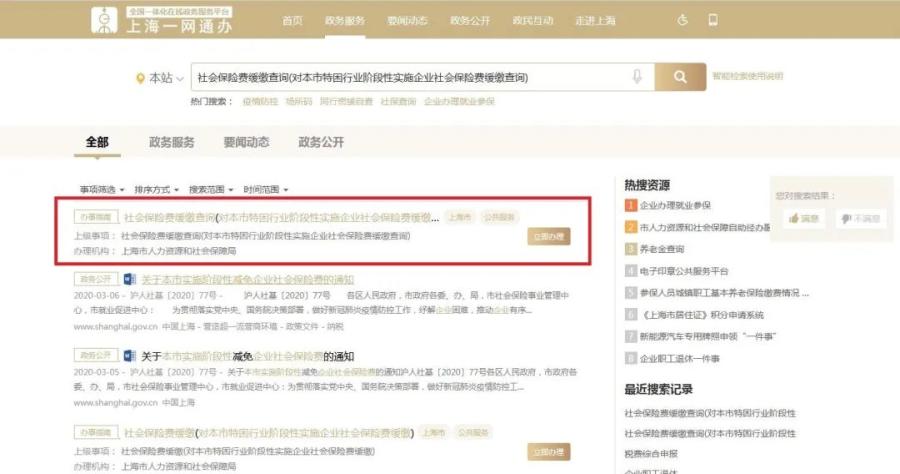Switch to the 要闻动态 results tab
The height and width of the screenshot is (474, 900).
pyautogui.click(x=246, y=142)
